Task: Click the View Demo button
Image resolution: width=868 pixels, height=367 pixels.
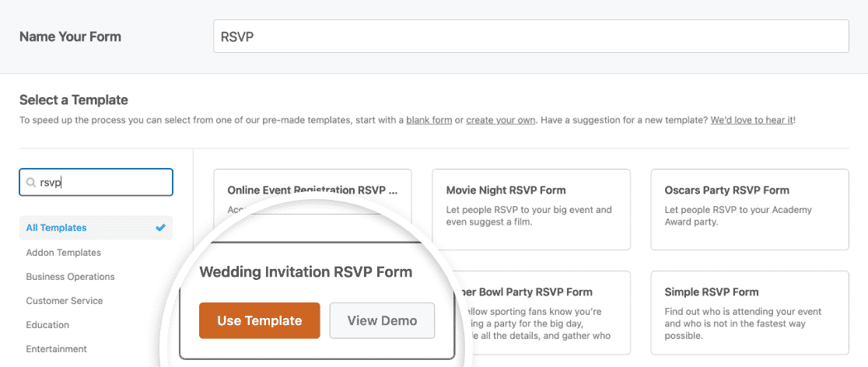Action: 382,320
